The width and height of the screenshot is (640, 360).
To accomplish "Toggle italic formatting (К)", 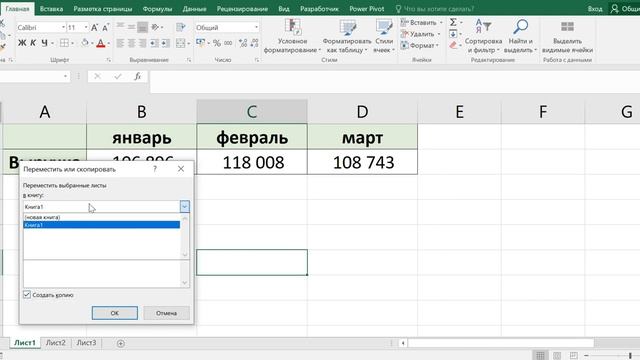I will [x=33, y=43].
